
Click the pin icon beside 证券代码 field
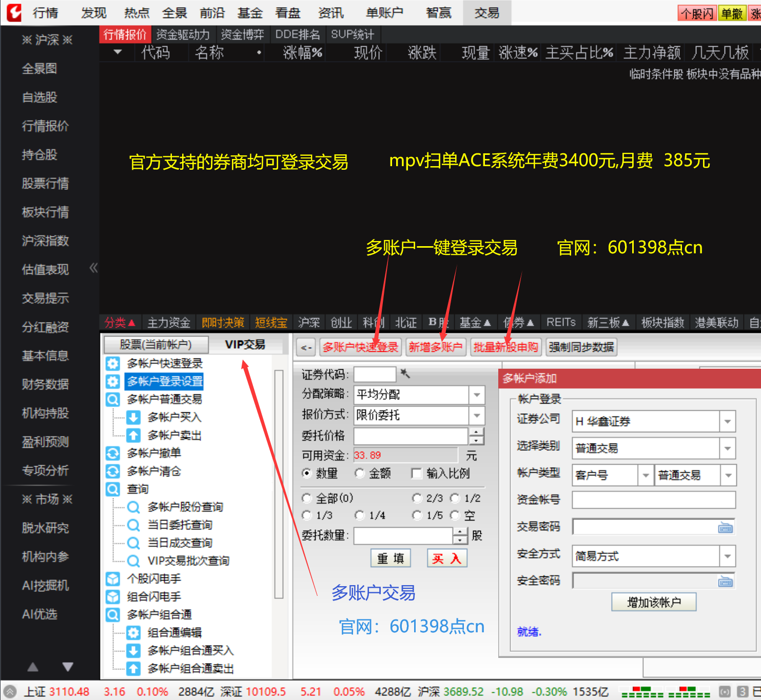coord(405,373)
